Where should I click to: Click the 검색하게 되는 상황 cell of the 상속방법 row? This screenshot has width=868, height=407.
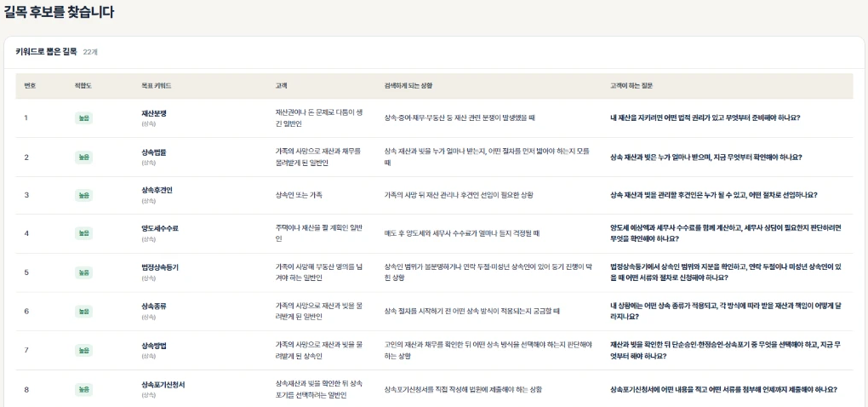click(488, 350)
